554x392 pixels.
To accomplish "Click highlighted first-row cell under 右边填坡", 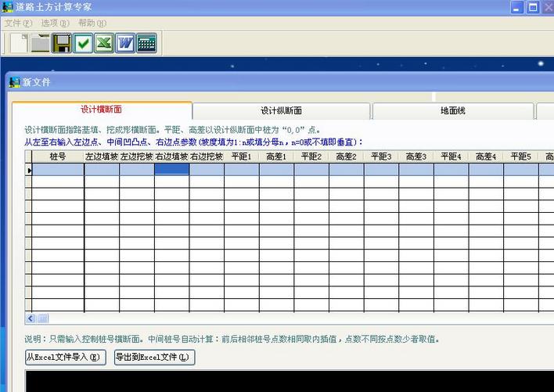I will [x=171, y=170].
